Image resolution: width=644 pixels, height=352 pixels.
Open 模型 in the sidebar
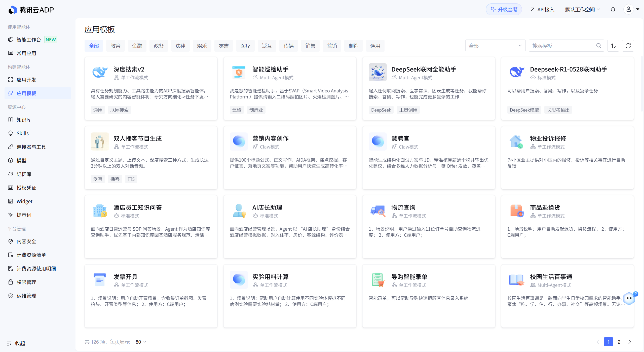(x=38, y=160)
